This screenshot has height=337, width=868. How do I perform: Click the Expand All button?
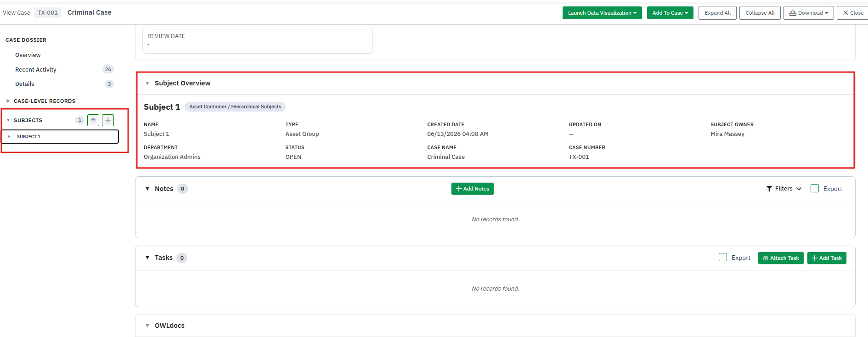tap(717, 13)
